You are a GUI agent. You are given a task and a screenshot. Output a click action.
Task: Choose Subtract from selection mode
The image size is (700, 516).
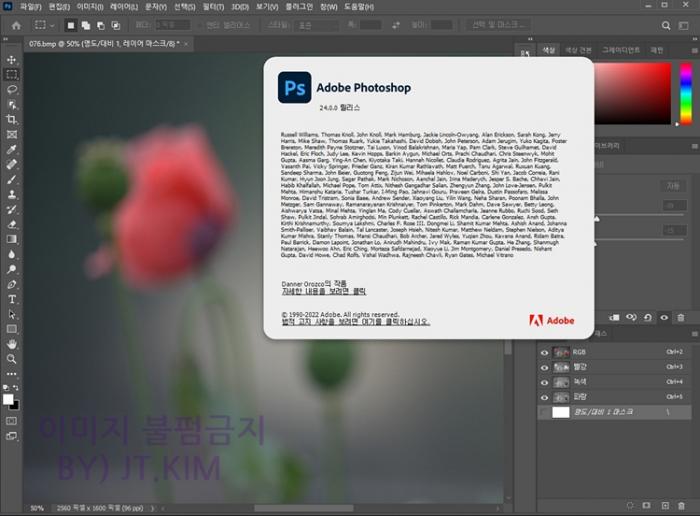pyautogui.click(x=101, y=25)
